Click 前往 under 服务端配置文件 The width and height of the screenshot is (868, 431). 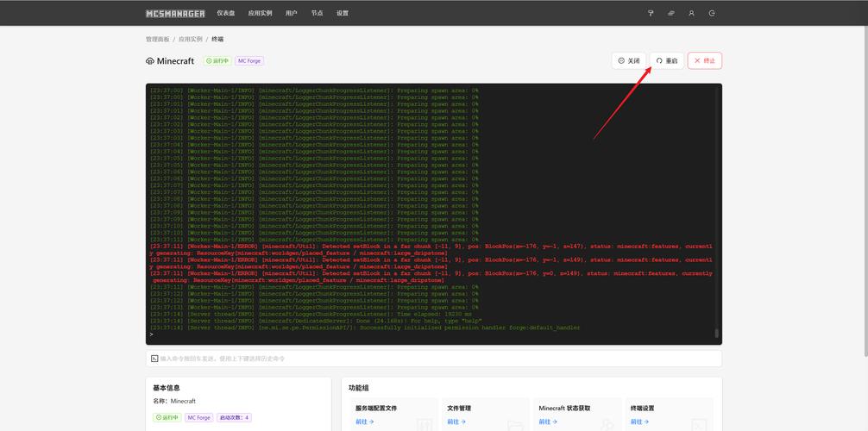click(364, 422)
